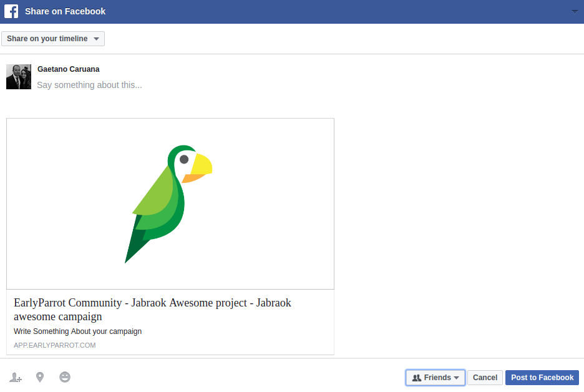
Task: Click the Gaetano Caruana name
Action: click(x=69, y=69)
